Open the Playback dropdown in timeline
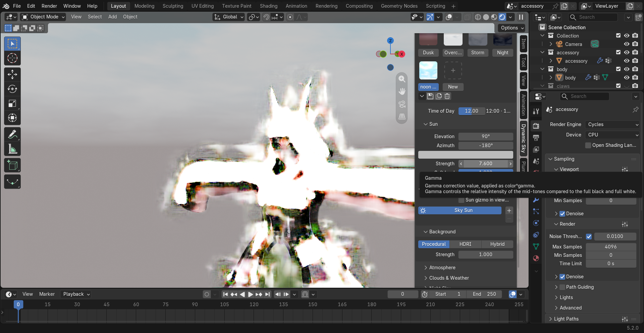 point(76,294)
